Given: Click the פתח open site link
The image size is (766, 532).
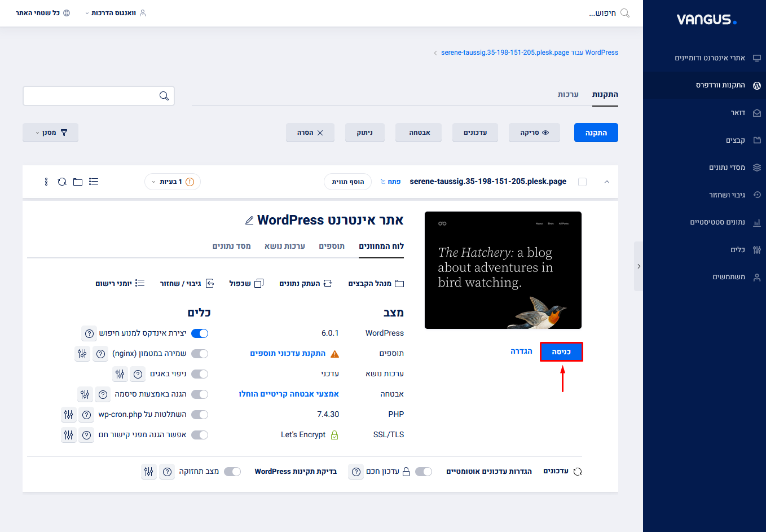Looking at the screenshot, I should (x=390, y=182).
